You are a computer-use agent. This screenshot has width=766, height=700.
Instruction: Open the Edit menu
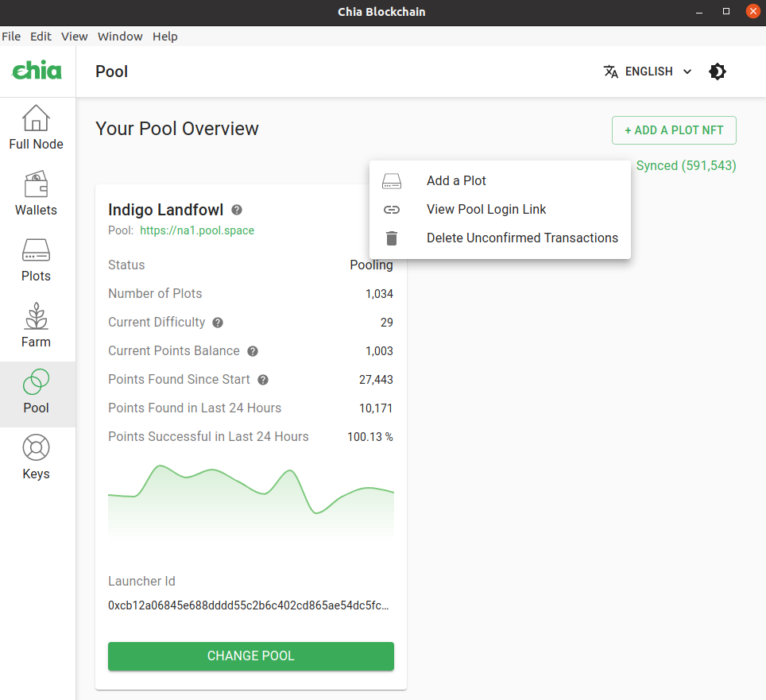point(41,37)
